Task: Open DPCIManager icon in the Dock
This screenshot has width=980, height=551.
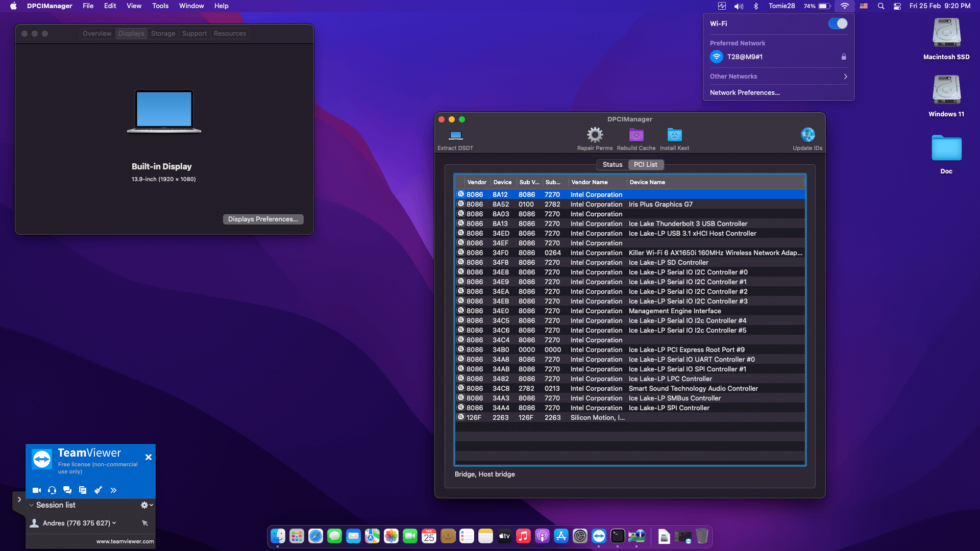Action: (x=636, y=536)
